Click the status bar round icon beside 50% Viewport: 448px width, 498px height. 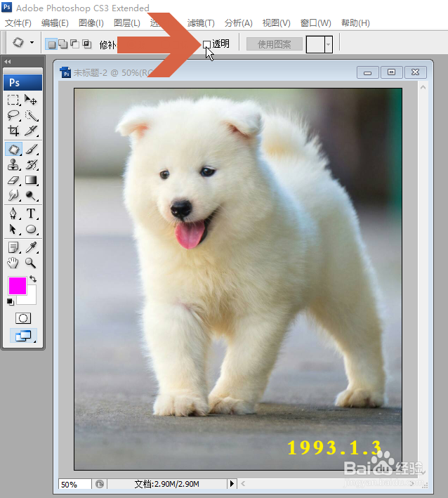[100, 484]
